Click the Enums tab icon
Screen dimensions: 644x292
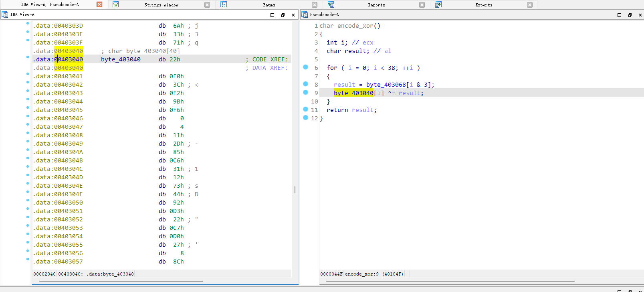(x=224, y=4)
